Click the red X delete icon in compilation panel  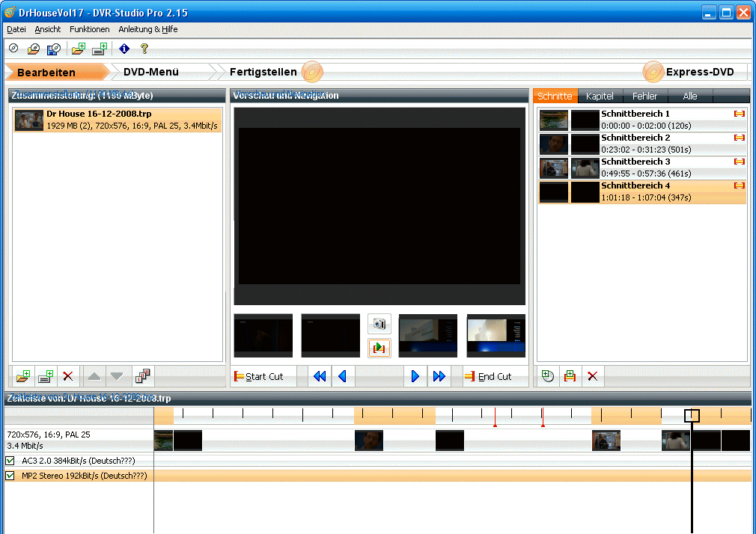67,376
